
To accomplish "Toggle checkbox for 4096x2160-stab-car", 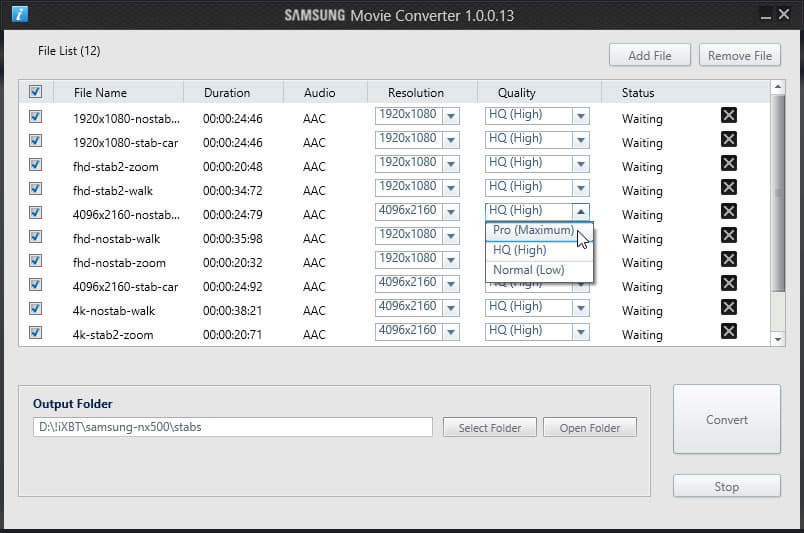I will tap(35, 285).
